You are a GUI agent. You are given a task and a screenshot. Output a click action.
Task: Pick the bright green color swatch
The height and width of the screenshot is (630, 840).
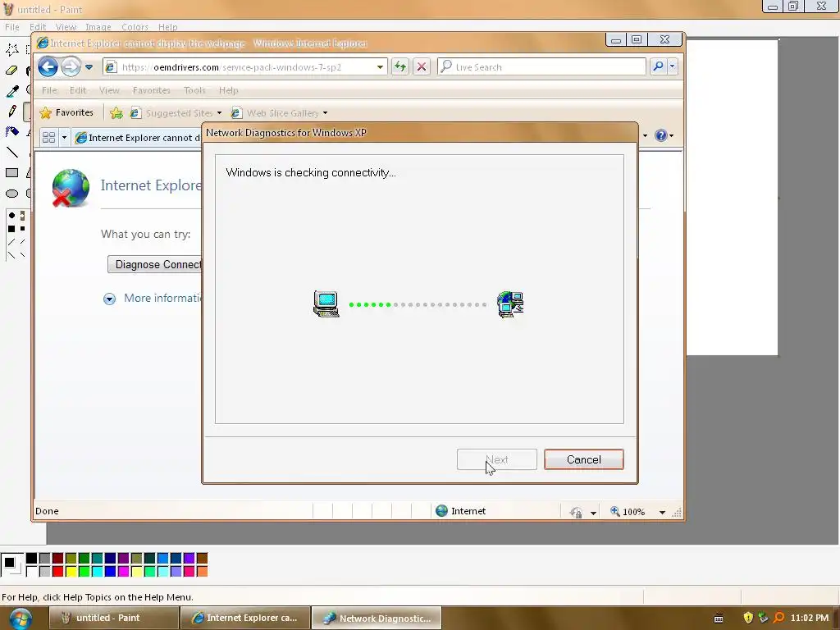pyautogui.click(x=84, y=571)
